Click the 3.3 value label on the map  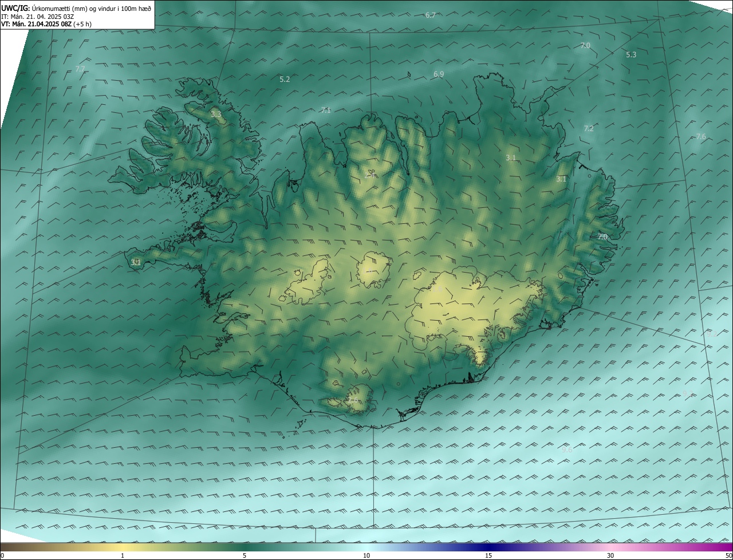point(216,115)
